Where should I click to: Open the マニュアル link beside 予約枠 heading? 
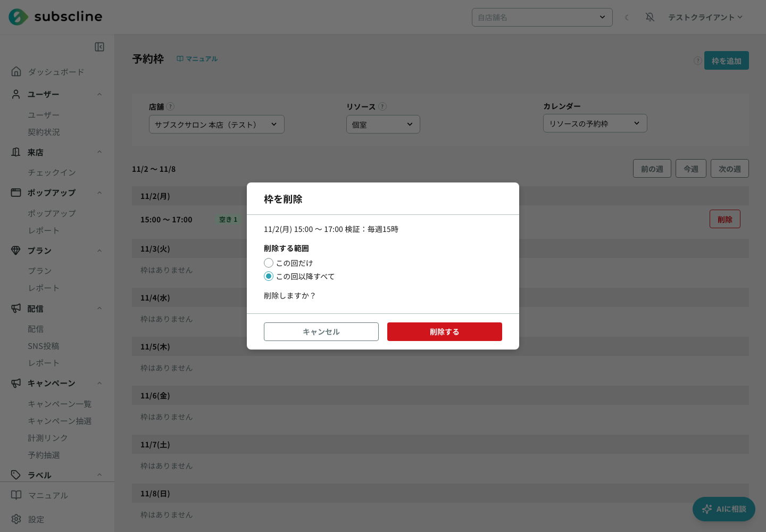[197, 59]
